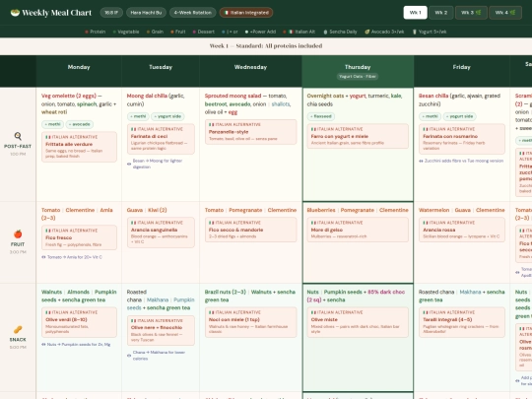Image resolution: width=532 pixels, height=399 pixels.
Task: Click the Post-Fast magnifier icon
Action: [x=18, y=136]
